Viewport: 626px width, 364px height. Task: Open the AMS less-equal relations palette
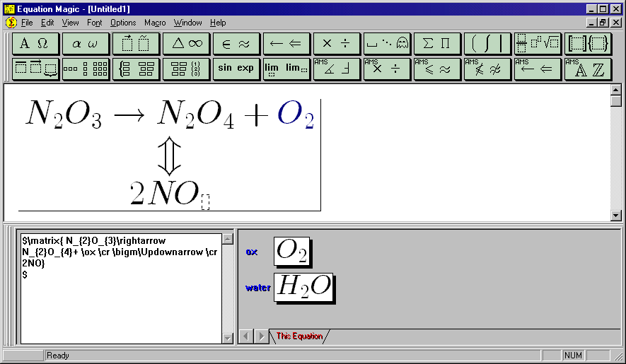(x=437, y=69)
